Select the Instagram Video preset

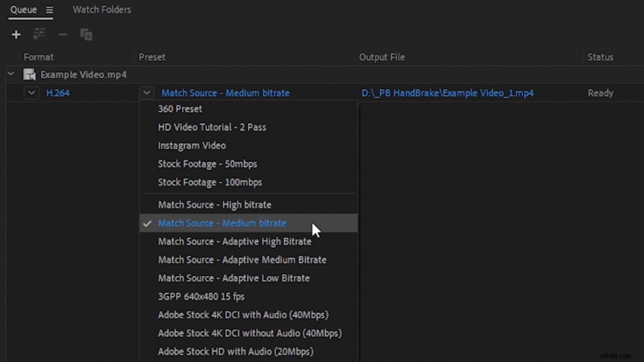(x=249, y=146)
